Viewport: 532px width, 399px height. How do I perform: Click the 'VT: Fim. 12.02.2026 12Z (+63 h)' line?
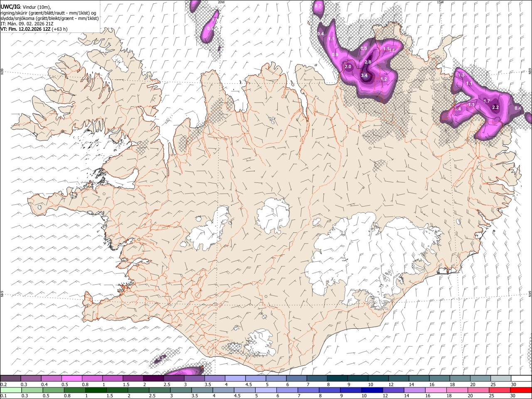34,29
